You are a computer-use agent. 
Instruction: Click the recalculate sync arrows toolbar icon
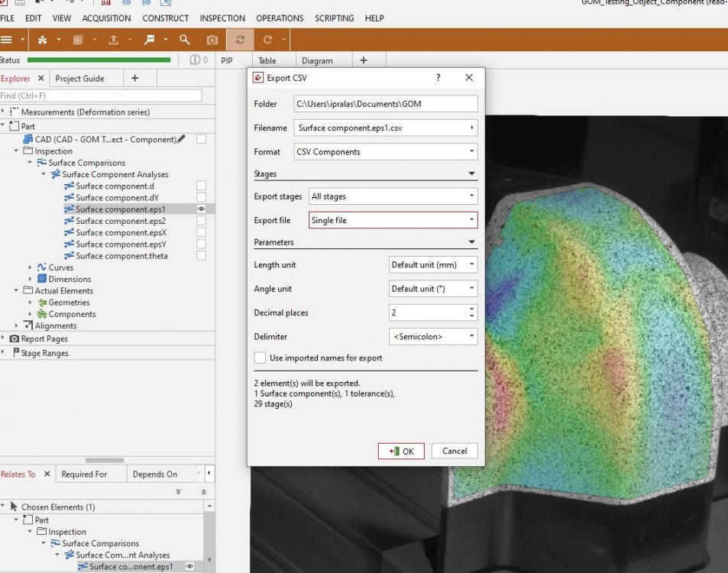241,40
